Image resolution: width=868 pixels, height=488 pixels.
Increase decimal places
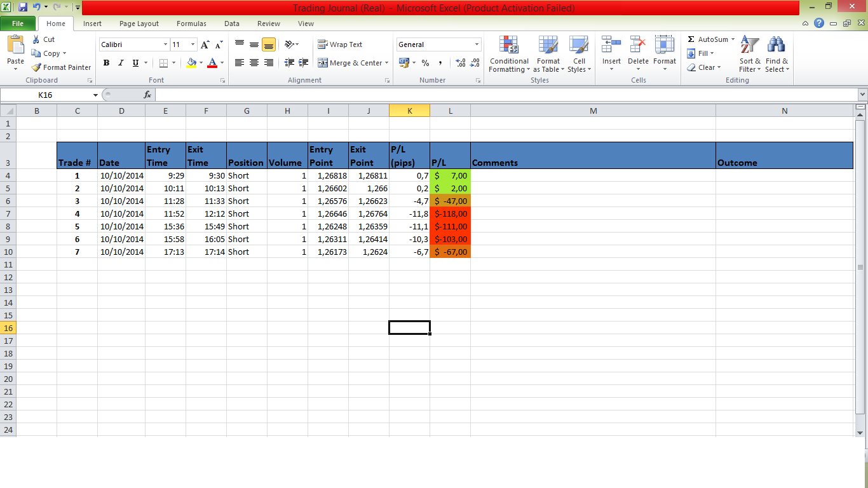point(461,63)
